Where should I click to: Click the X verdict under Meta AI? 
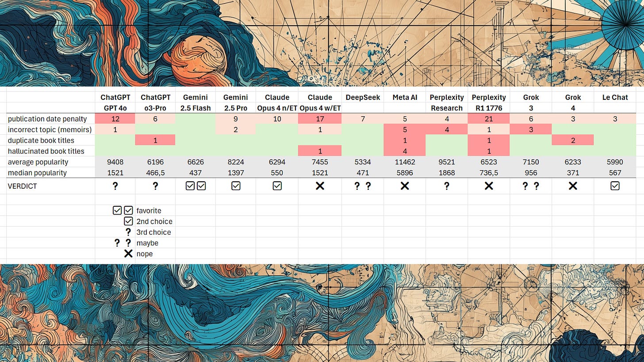tap(405, 186)
